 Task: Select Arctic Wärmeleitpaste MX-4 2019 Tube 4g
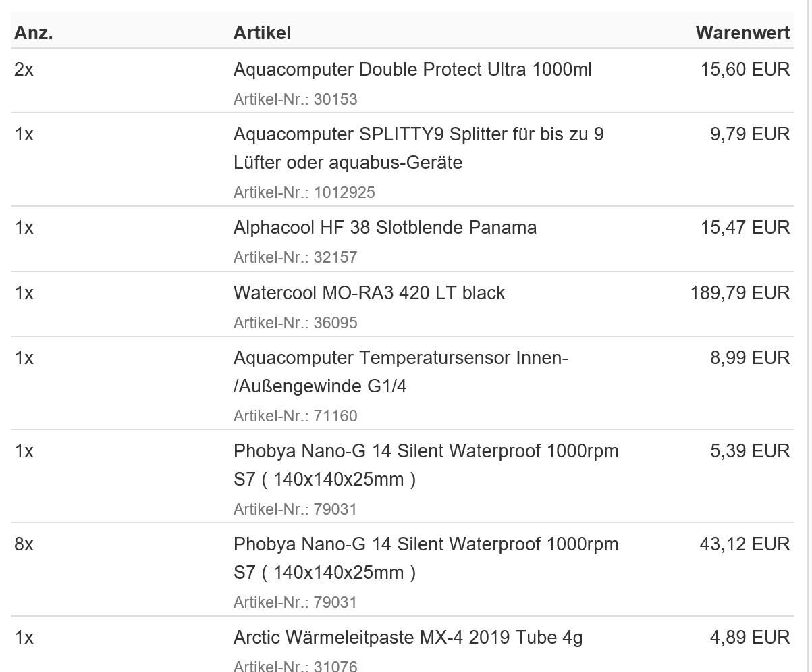point(408,637)
